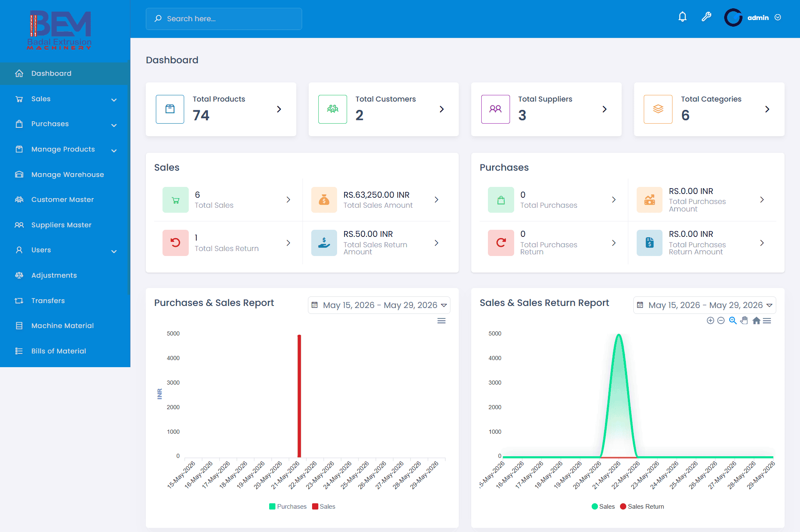Click the BEM Badal Extrusion logo
800x532 pixels.
(60, 30)
